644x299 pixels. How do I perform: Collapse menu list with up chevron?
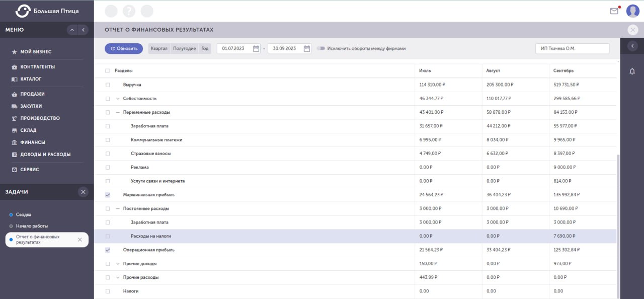72,30
